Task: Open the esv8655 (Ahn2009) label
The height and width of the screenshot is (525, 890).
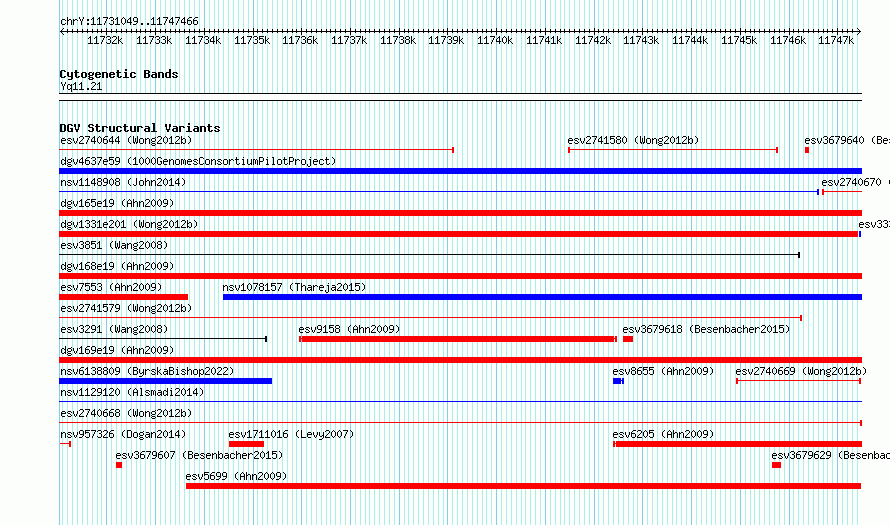Action: pyautogui.click(x=663, y=371)
